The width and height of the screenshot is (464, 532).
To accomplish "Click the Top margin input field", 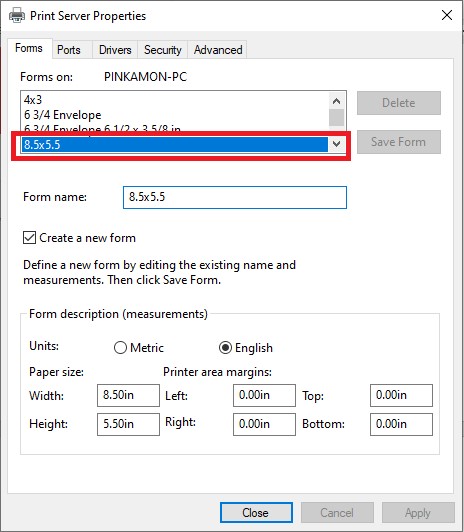I will pyautogui.click(x=401, y=395).
